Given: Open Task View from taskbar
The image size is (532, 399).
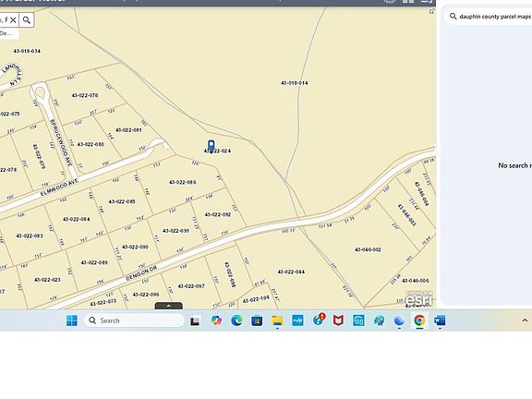Looking at the screenshot, I should coord(195,320).
